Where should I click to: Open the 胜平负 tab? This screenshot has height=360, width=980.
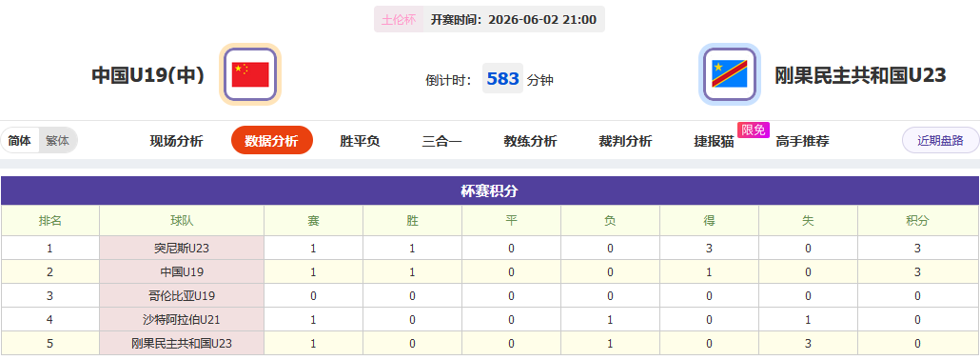[360, 141]
